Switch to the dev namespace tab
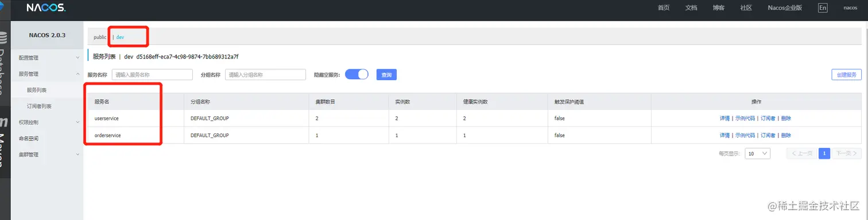This screenshot has width=868, height=220. (120, 37)
